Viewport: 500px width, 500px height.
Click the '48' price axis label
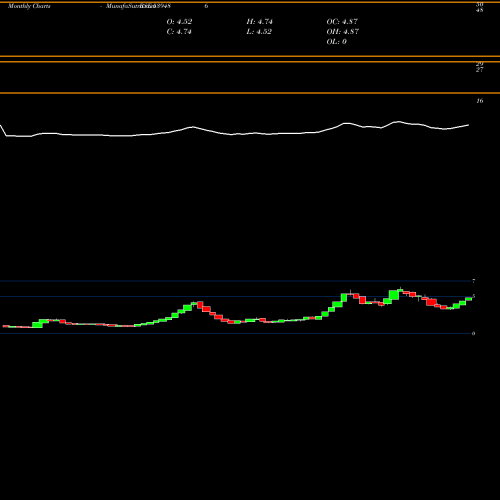point(479,10)
